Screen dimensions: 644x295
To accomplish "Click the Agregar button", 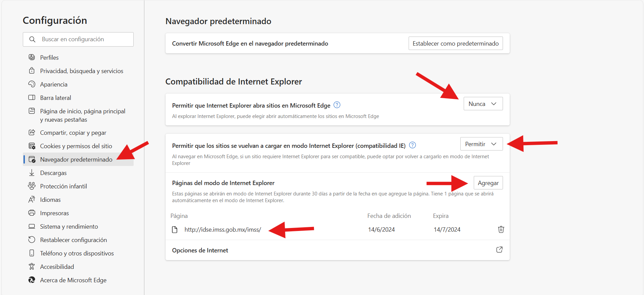I will pos(488,183).
